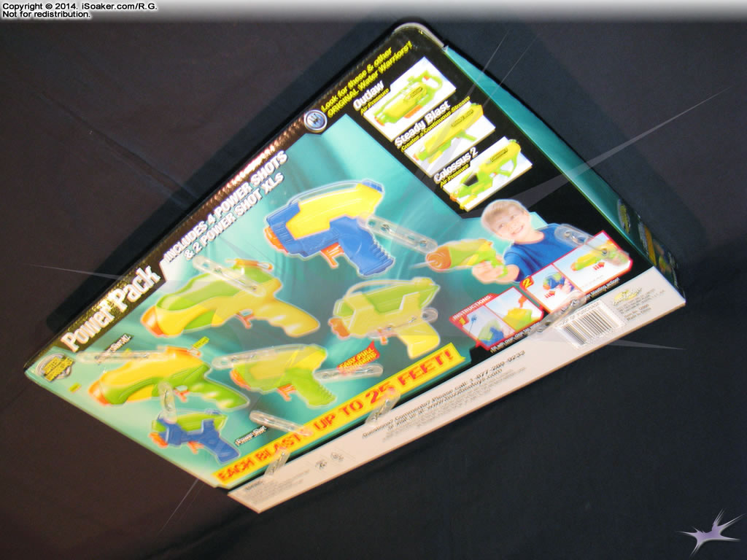Click the barcode on the box

coord(589,323)
